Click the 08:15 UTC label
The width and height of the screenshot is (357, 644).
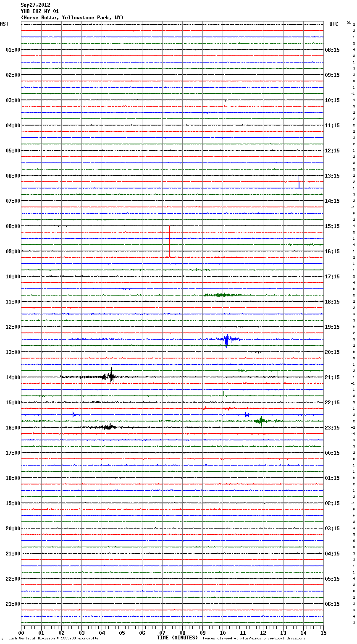tap(332, 50)
